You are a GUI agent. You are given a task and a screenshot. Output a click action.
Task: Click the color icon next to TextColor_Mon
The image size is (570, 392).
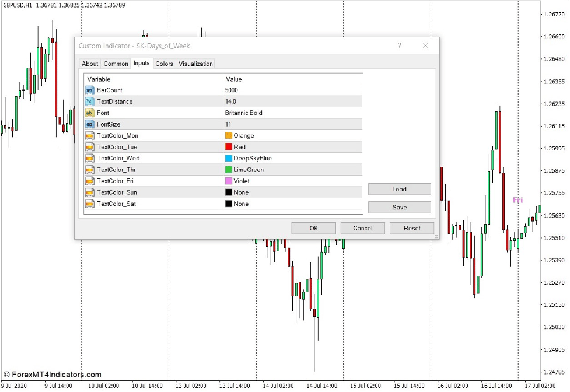tap(89, 135)
